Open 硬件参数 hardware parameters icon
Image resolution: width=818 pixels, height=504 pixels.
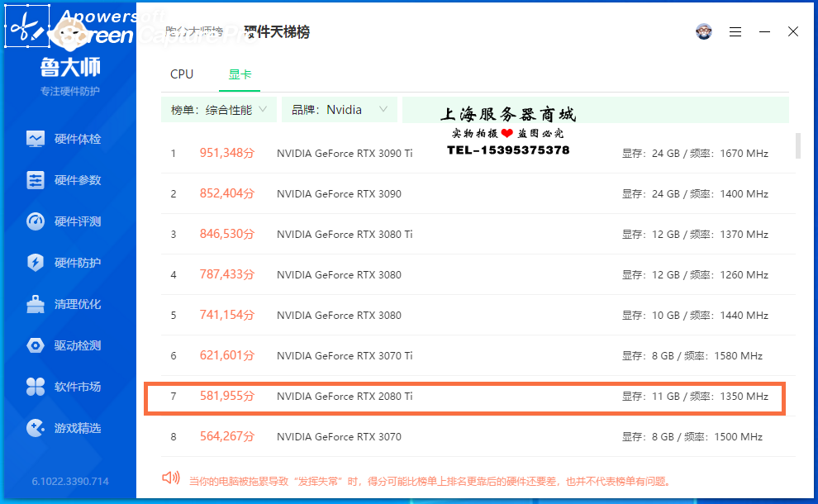coord(36,180)
